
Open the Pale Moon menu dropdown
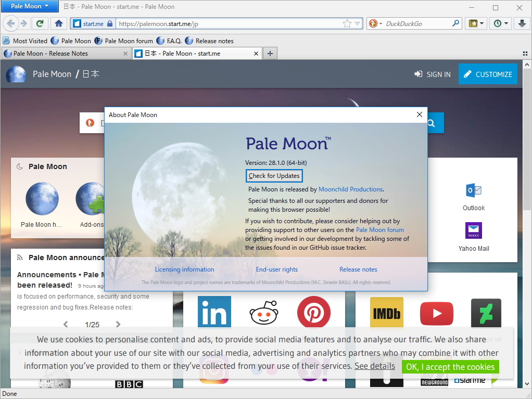click(x=29, y=6)
